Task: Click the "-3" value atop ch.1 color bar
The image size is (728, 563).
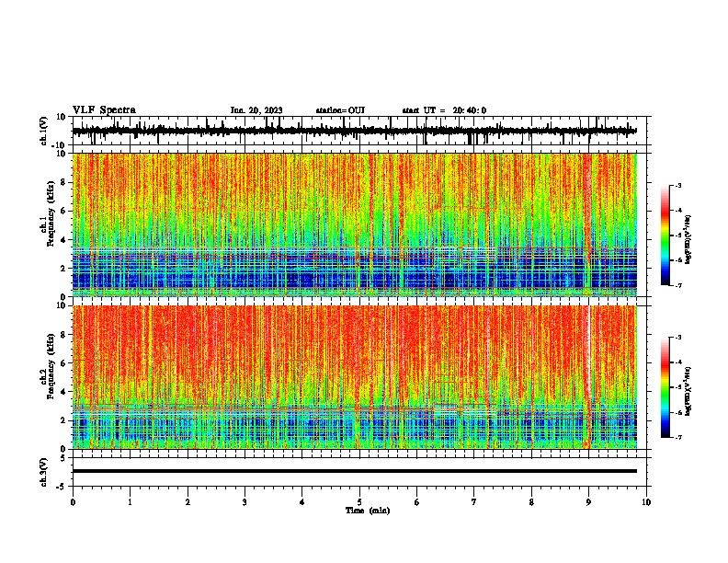Action: pos(678,185)
